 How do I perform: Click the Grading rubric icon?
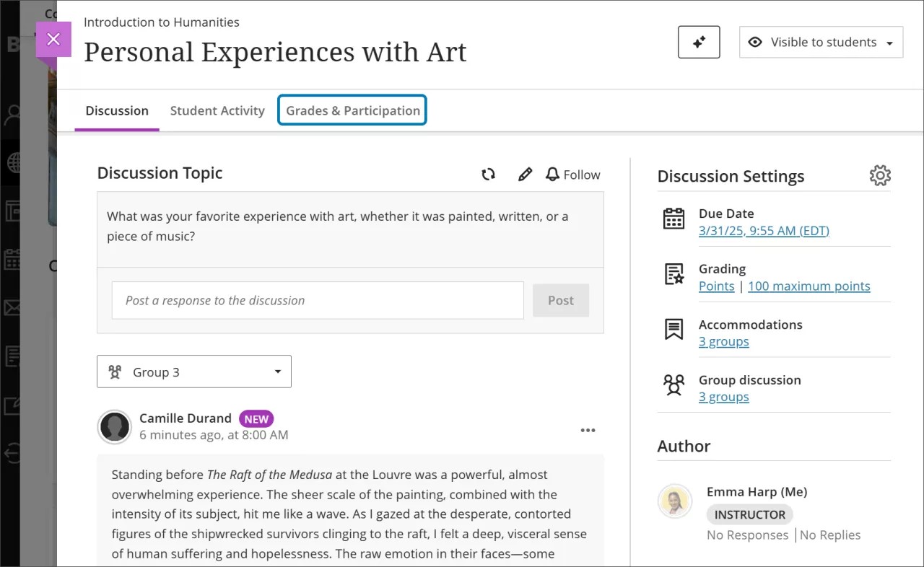674,274
